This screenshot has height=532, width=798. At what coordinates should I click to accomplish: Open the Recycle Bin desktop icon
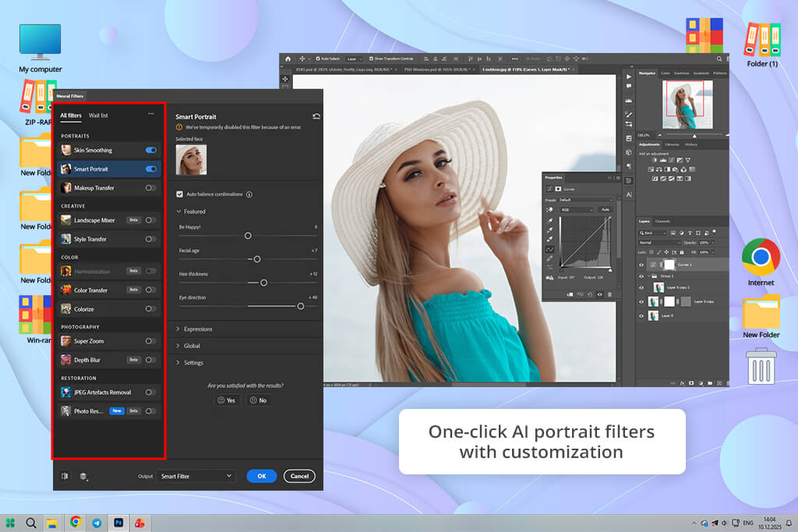point(761,366)
